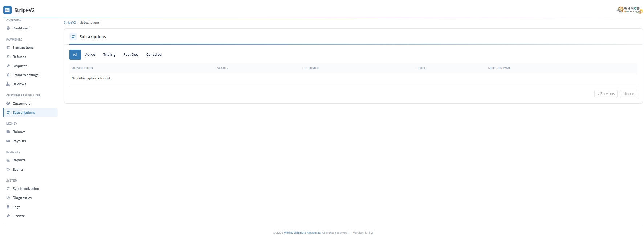Image resolution: width=644 pixels, height=237 pixels.
Task: Click the Payouts money icon
Action: click(8, 141)
